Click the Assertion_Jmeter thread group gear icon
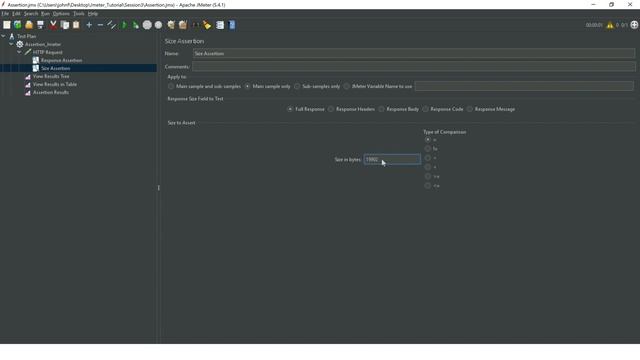The image size is (640, 360). (x=20, y=44)
